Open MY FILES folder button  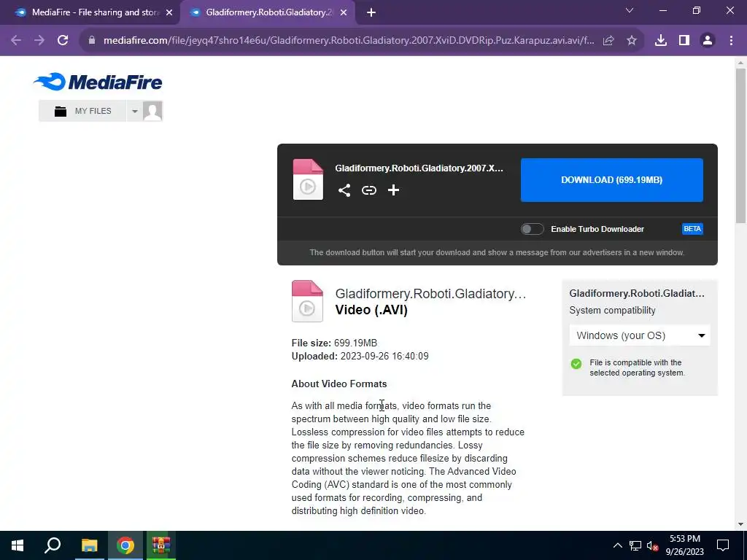click(x=82, y=111)
